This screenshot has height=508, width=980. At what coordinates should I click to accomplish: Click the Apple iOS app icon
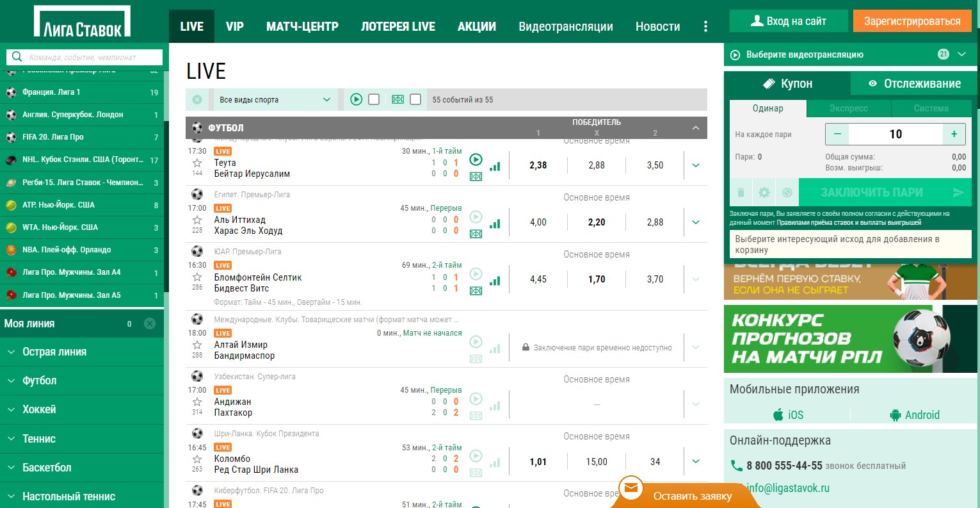click(x=778, y=414)
